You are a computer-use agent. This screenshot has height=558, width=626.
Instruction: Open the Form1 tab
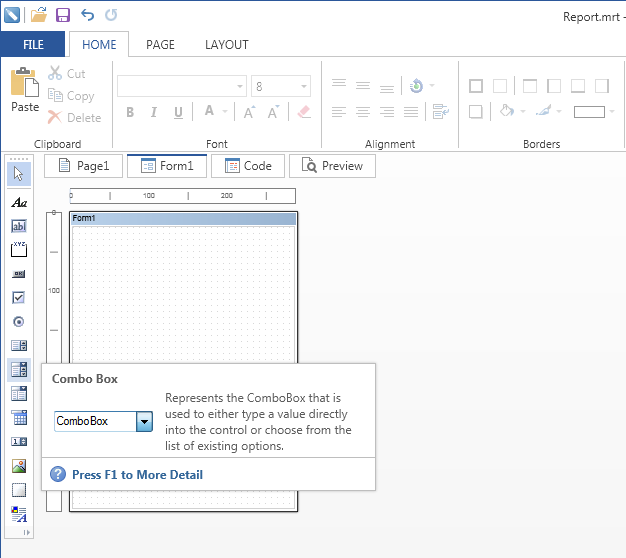[x=167, y=166]
